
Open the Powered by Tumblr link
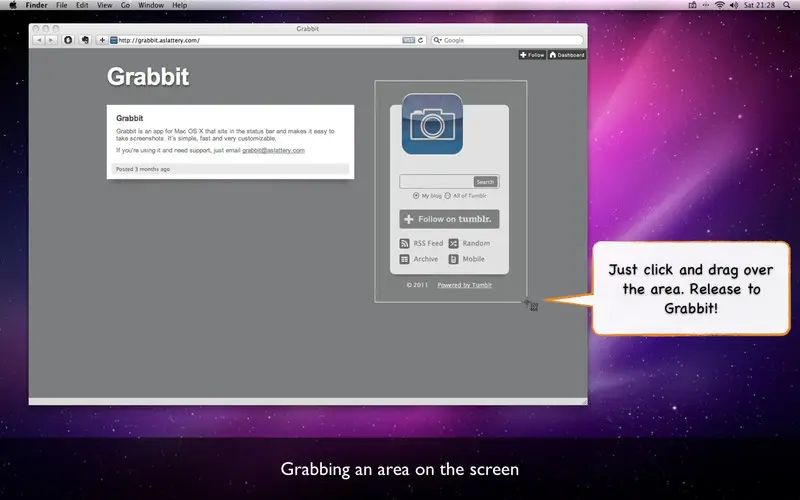click(x=465, y=285)
